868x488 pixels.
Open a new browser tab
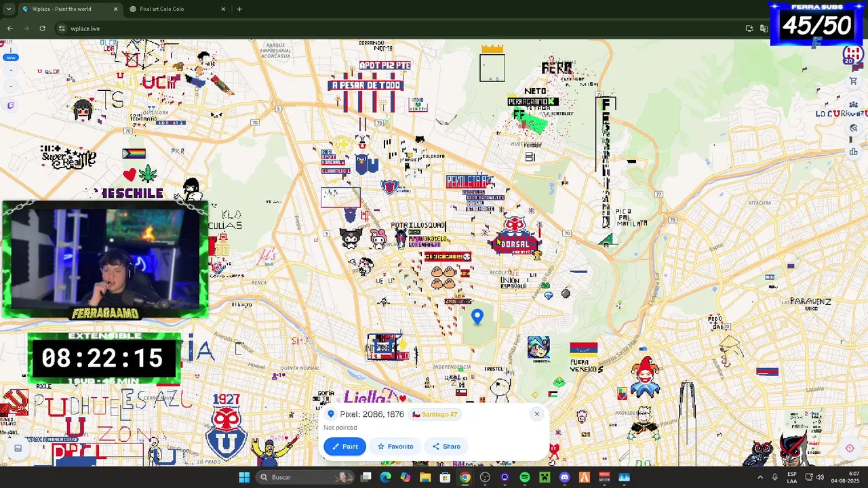pos(239,9)
